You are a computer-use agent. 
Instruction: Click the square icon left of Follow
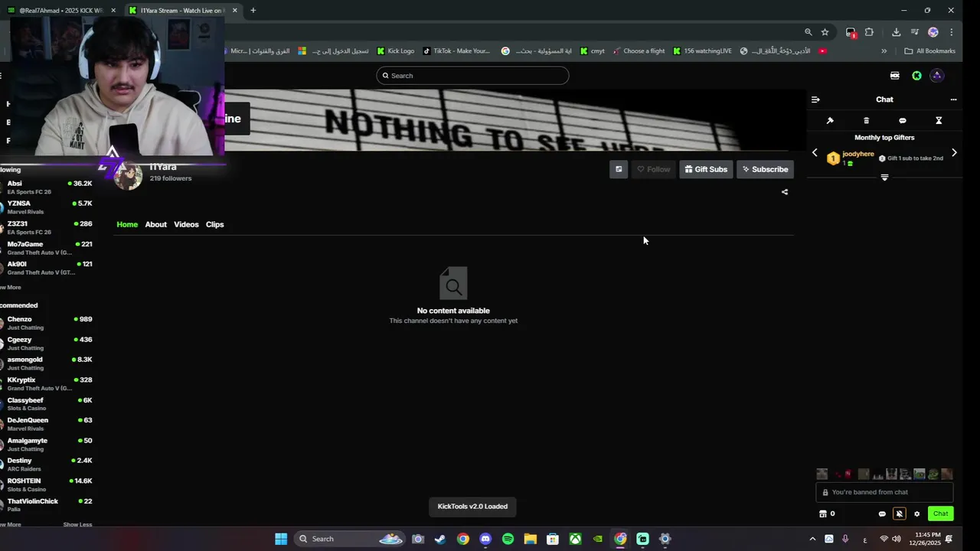(x=619, y=169)
